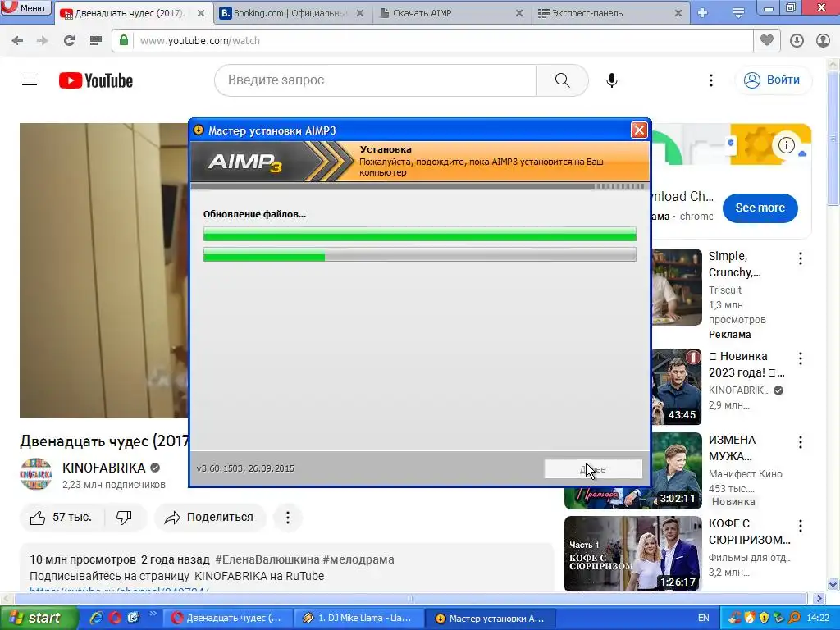Open options menu for Новинка 2023 года video
The image size is (840, 630).
(x=801, y=358)
